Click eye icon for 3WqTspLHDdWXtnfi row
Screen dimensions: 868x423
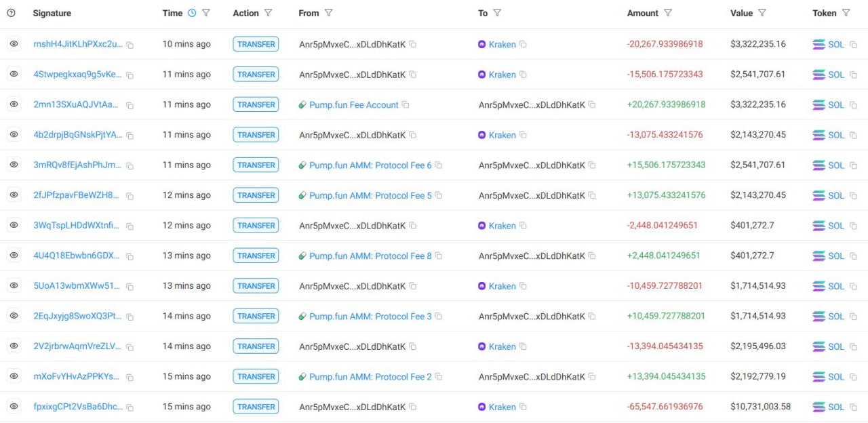[x=14, y=225]
